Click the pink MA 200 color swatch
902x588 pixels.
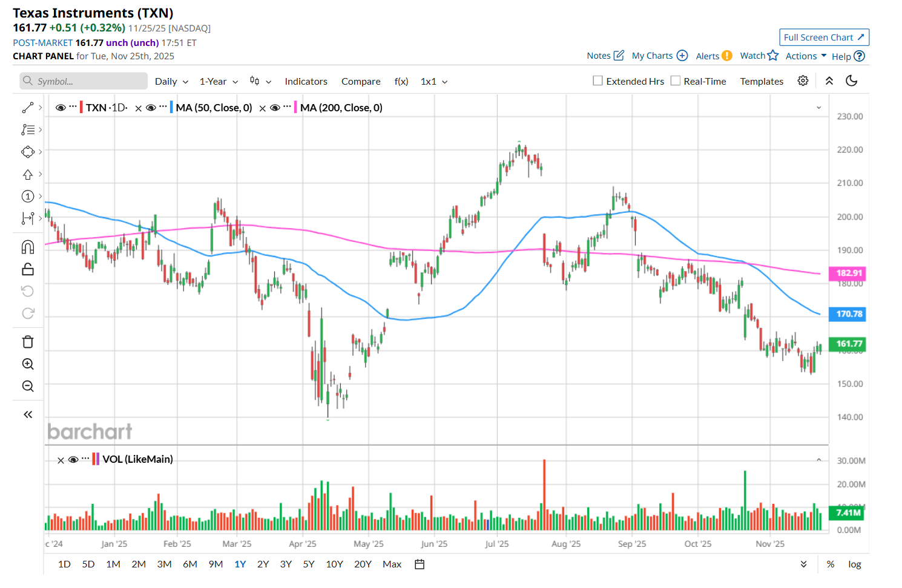coord(295,108)
